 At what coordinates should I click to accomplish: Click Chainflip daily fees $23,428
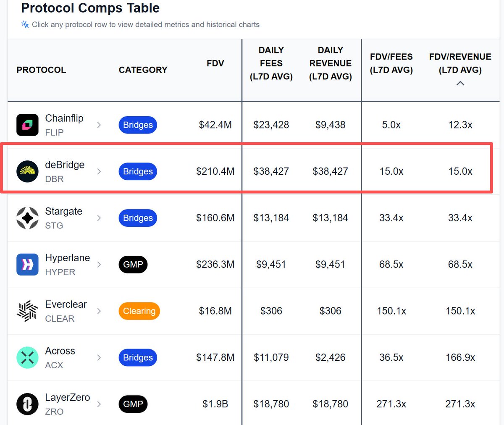(x=271, y=125)
